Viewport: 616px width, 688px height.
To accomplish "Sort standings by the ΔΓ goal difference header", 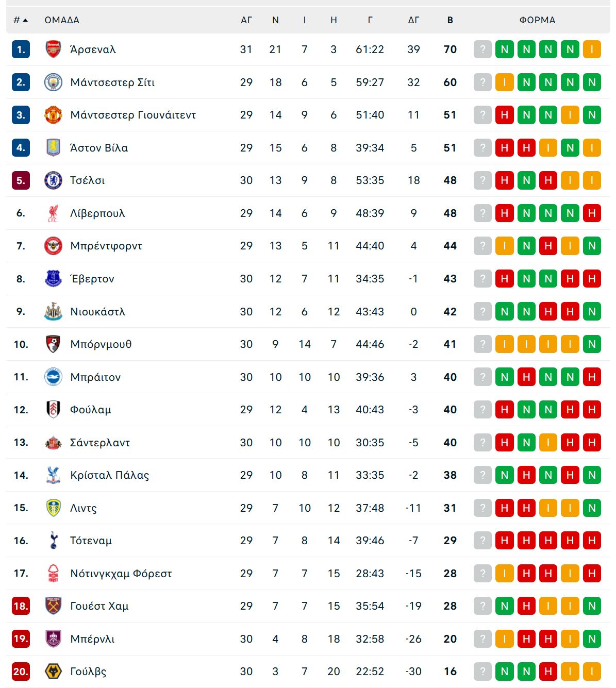I will (413, 20).
